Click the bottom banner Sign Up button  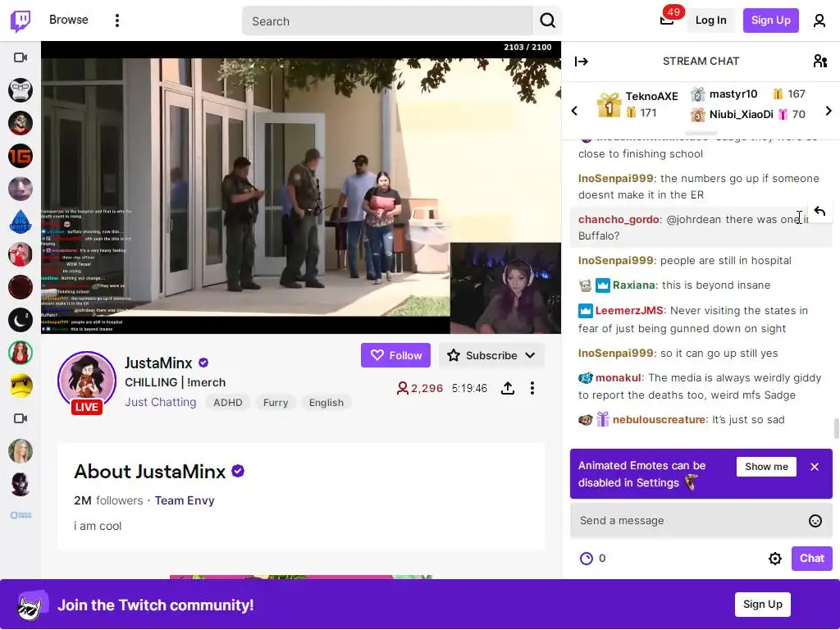coord(762,605)
